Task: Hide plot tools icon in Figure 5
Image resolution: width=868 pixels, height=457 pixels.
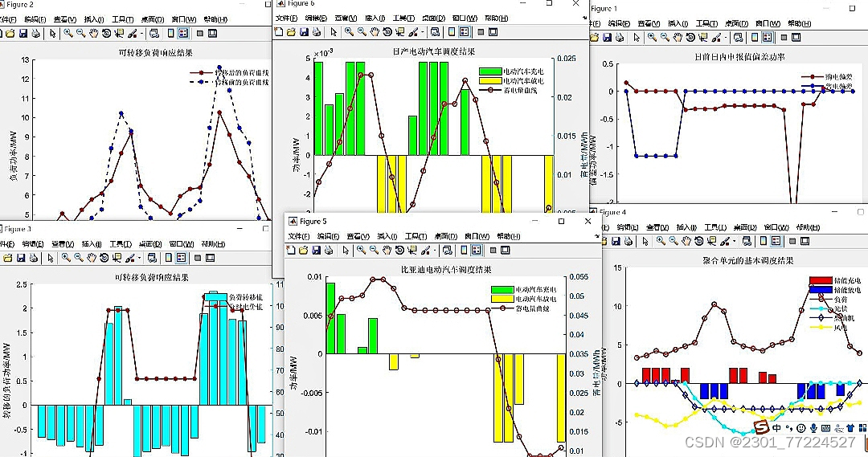Action: click(493, 250)
